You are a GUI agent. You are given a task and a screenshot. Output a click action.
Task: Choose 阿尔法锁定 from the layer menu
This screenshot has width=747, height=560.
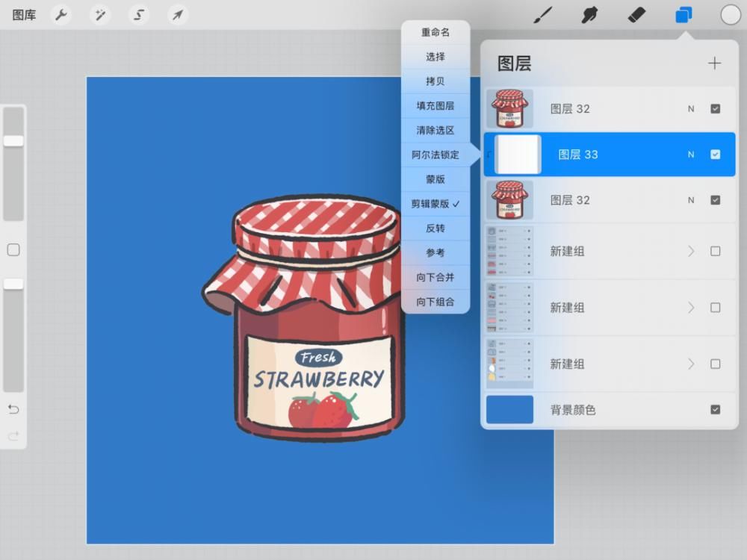(x=436, y=155)
